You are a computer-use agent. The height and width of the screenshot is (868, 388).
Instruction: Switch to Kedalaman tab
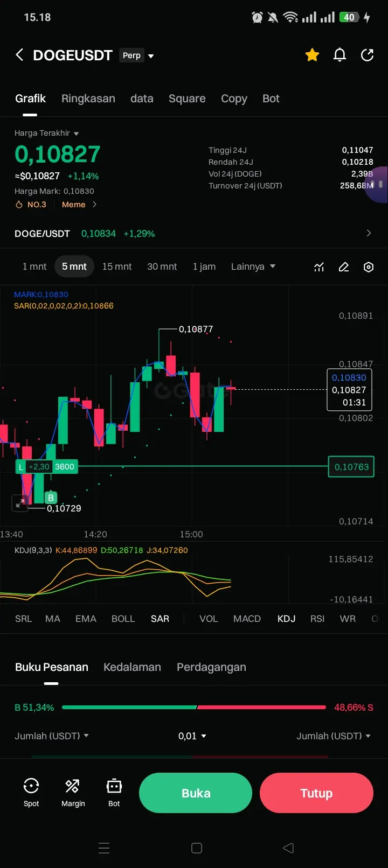(x=132, y=667)
